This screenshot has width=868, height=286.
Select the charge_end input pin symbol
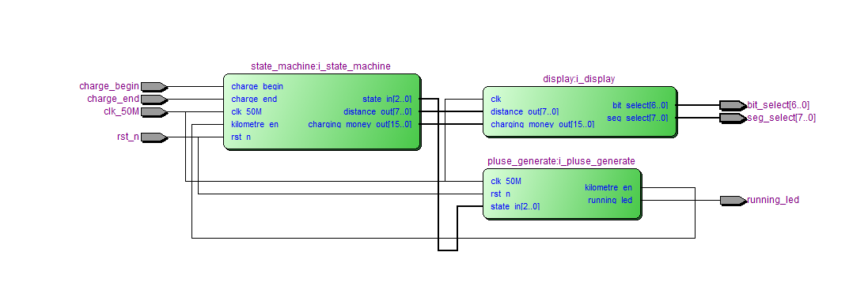[x=154, y=100]
